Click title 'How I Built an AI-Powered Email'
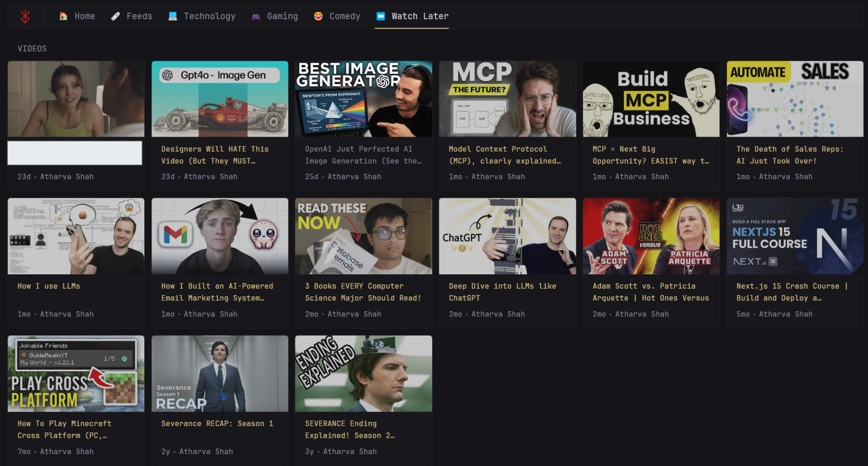This screenshot has width=868, height=466. tap(217, 292)
